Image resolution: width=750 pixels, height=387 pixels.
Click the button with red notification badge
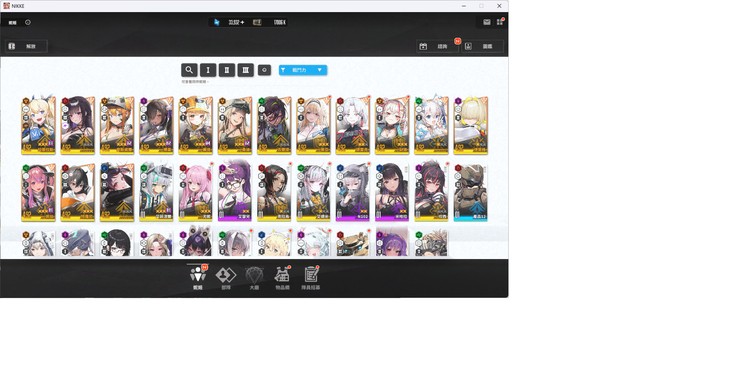pyautogui.click(x=438, y=46)
